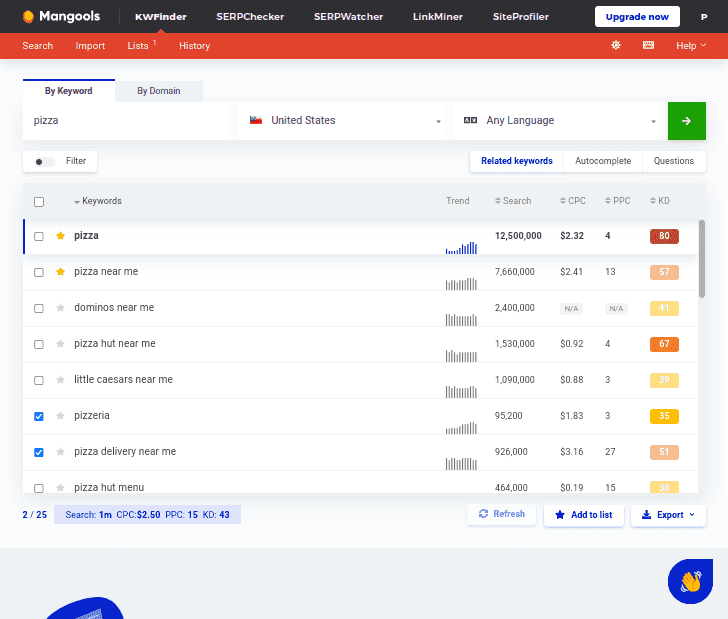Unstar the pizza keyword

click(x=60, y=236)
